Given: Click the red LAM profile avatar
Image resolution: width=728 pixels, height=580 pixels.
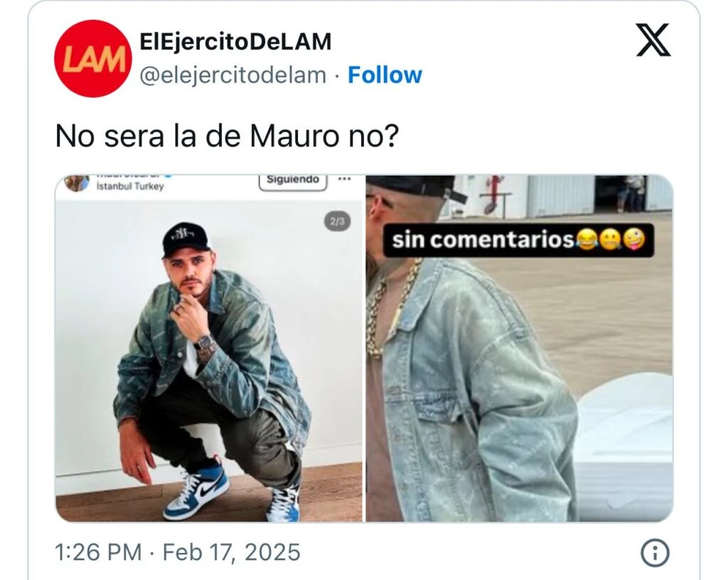Looking at the screenshot, I should point(93,58).
